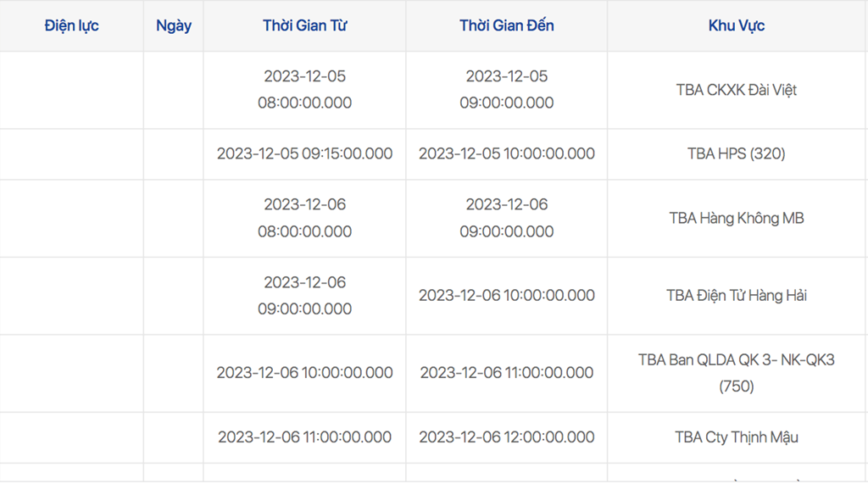
Task: Select the TBA HPS (320) cell
Action: pyautogui.click(x=737, y=154)
